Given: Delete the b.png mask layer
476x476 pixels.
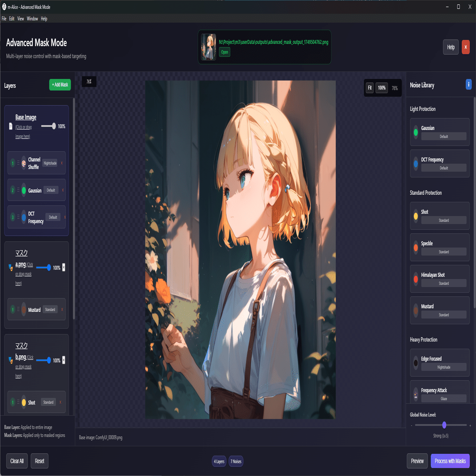Looking at the screenshot, I should click(x=64, y=360).
